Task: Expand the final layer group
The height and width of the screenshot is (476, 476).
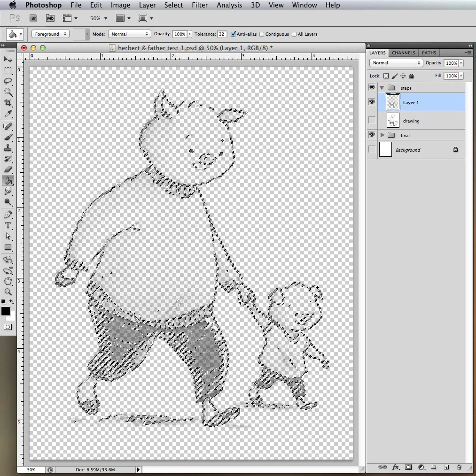Action: [x=382, y=135]
